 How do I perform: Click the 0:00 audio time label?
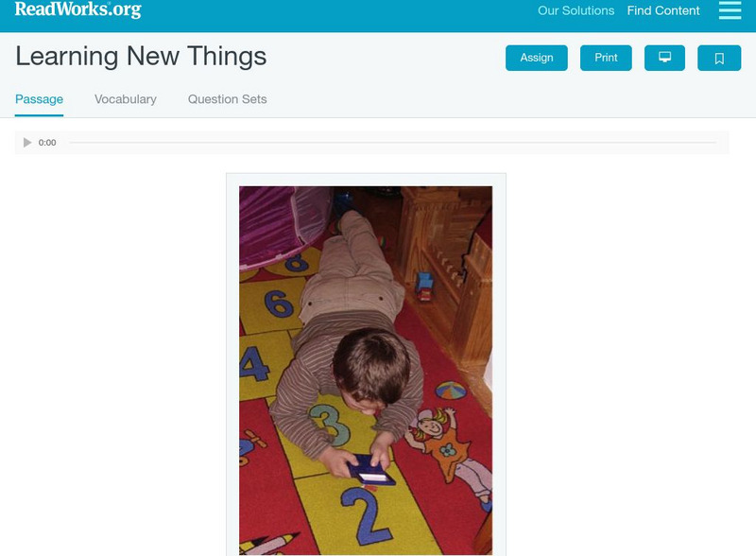pos(47,143)
